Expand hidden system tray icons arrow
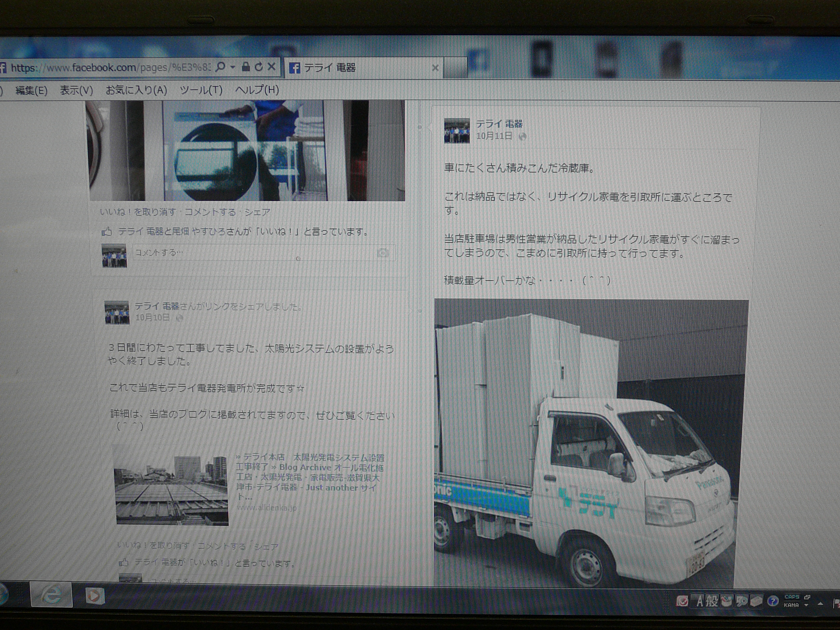Image resolution: width=840 pixels, height=630 pixels. click(821, 603)
